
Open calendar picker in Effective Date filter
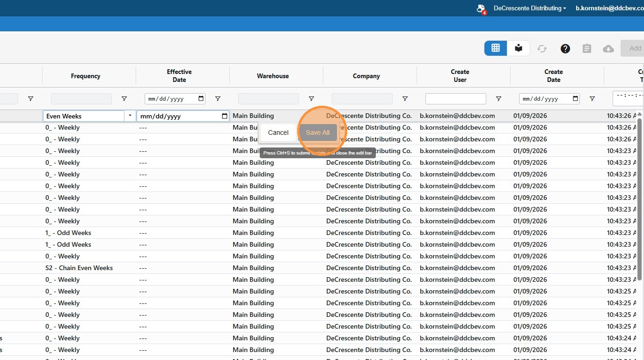pos(201,99)
